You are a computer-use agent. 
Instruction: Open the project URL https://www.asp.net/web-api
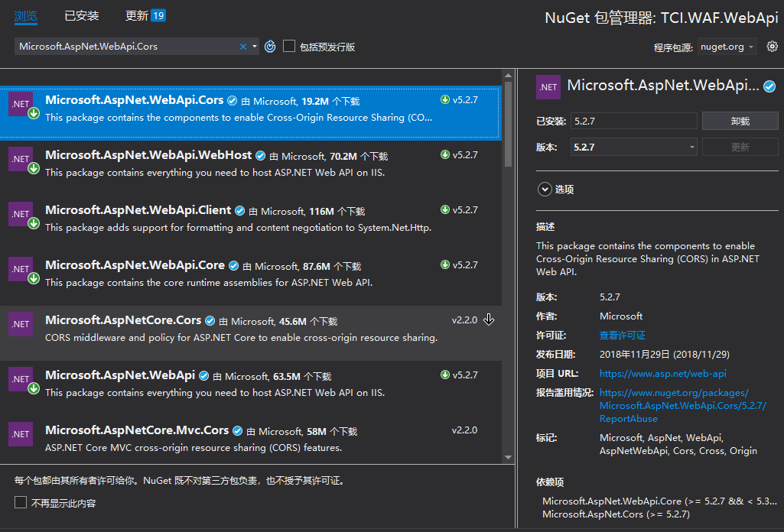(x=662, y=374)
